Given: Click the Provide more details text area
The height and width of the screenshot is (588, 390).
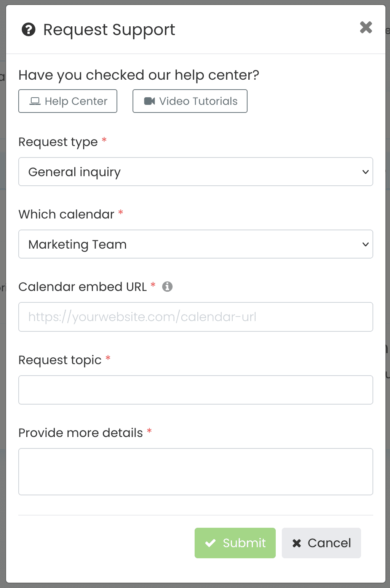Looking at the screenshot, I should [x=195, y=471].
